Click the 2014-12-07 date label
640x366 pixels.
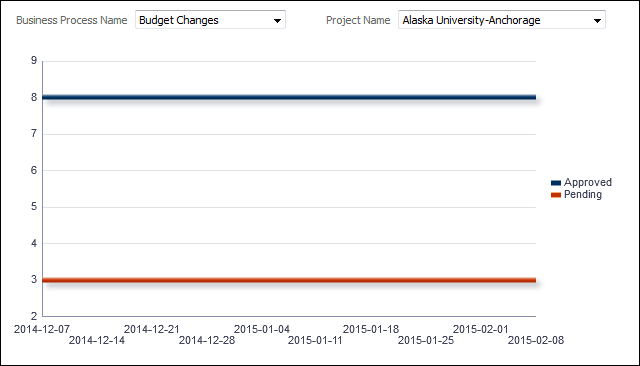coord(42,329)
